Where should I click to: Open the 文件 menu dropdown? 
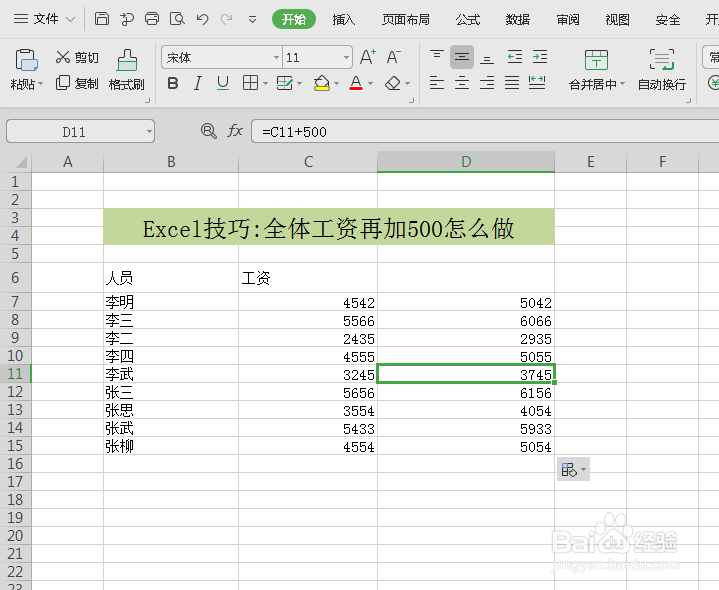[44, 19]
